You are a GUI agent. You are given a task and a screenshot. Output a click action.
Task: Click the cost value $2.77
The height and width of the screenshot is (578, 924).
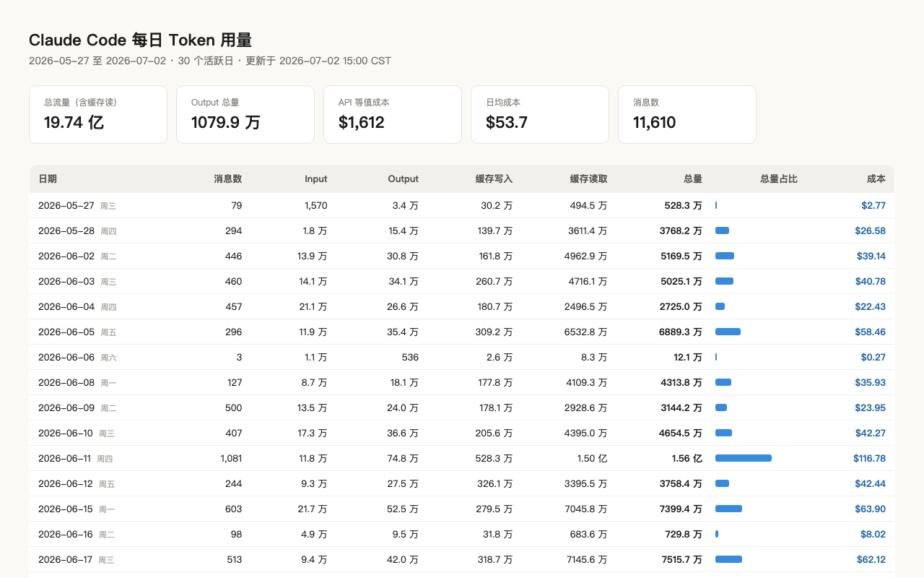point(873,205)
